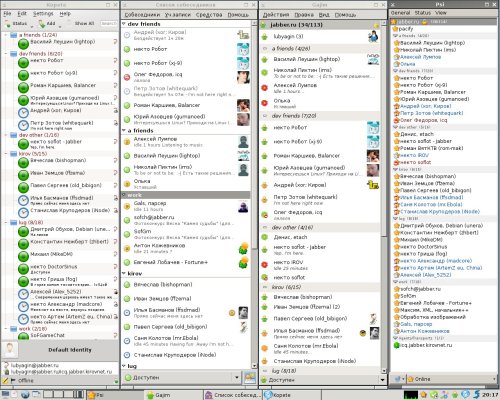
Task: Click Олег Федоров, icq status icon in Psi
Action: [396, 120]
